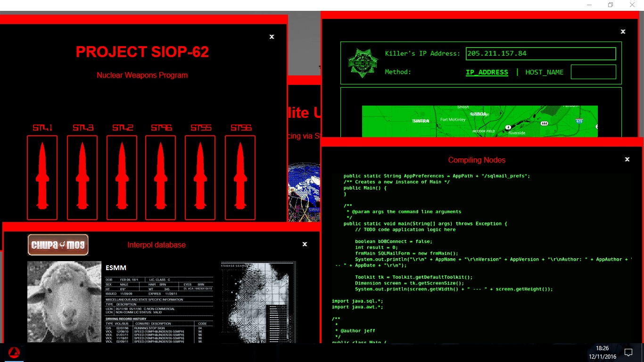Click the 'Interpol database' heading
This screenshot has height=362, width=644.
(x=157, y=245)
